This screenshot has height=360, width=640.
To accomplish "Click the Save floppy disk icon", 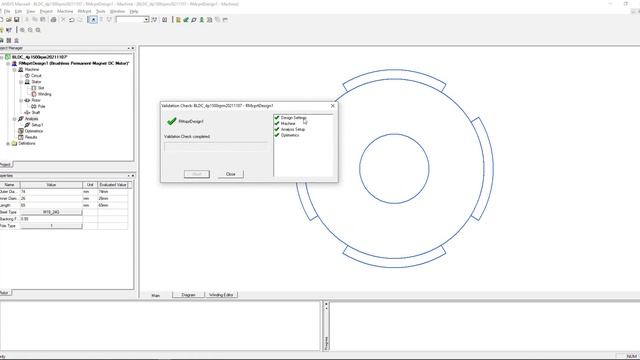I will (x=17, y=20).
